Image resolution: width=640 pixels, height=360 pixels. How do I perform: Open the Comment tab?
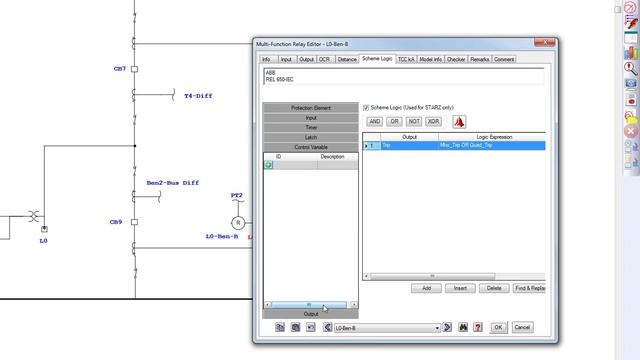point(504,59)
